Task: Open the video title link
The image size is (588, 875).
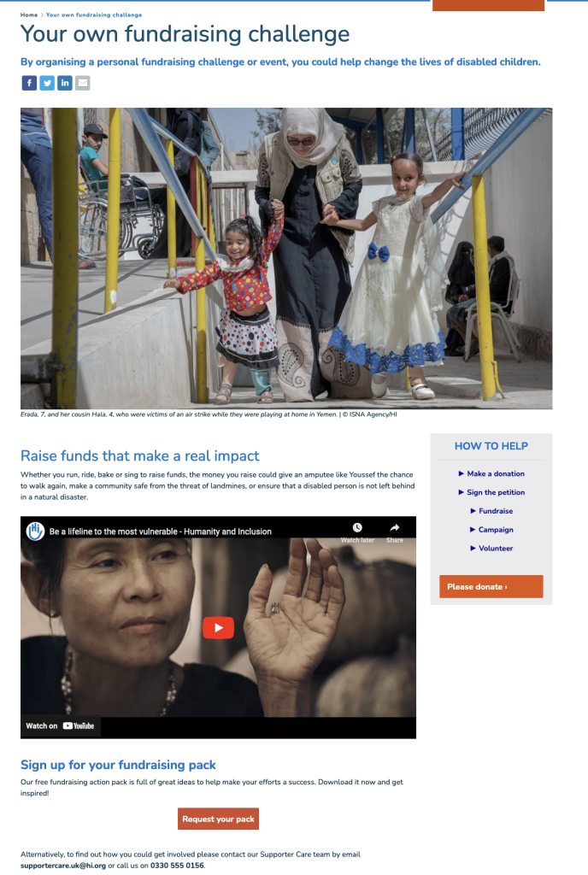Action: [160, 531]
